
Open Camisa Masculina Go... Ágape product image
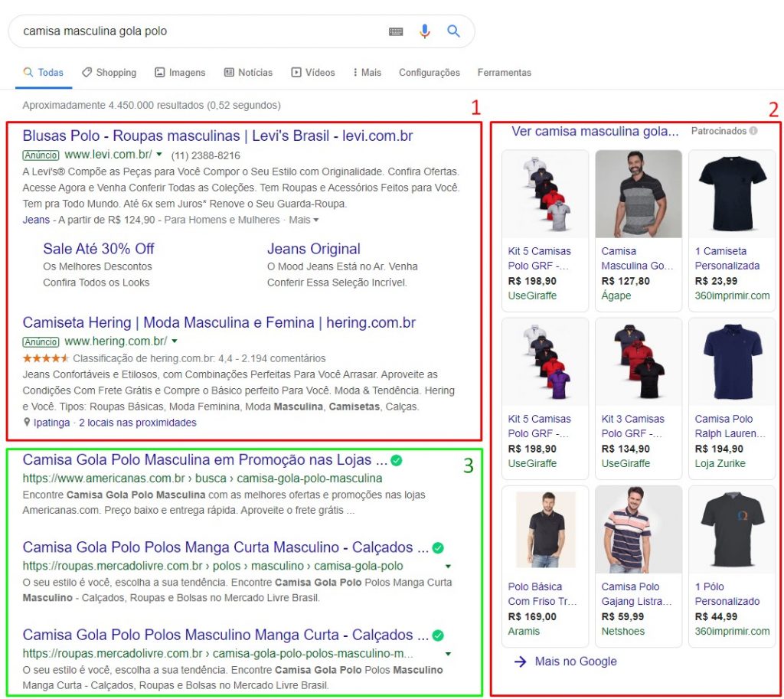[x=639, y=194]
